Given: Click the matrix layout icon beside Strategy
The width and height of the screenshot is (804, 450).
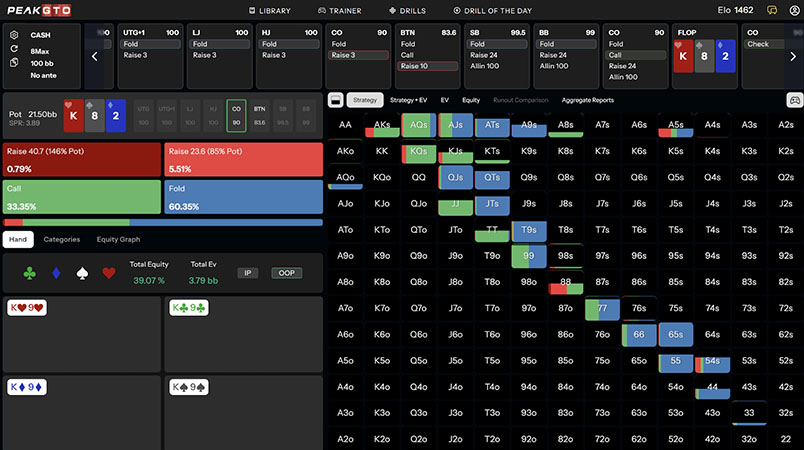Looking at the screenshot, I should [x=335, y=100].
